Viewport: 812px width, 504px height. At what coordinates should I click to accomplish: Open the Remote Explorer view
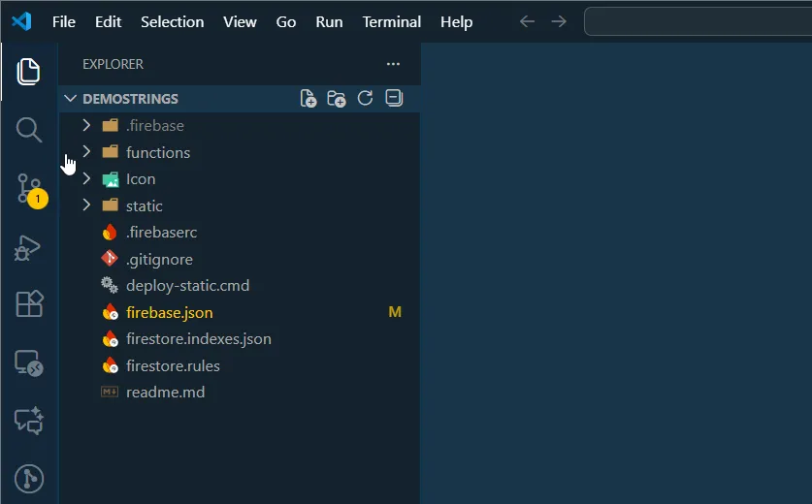coord(28,362)
